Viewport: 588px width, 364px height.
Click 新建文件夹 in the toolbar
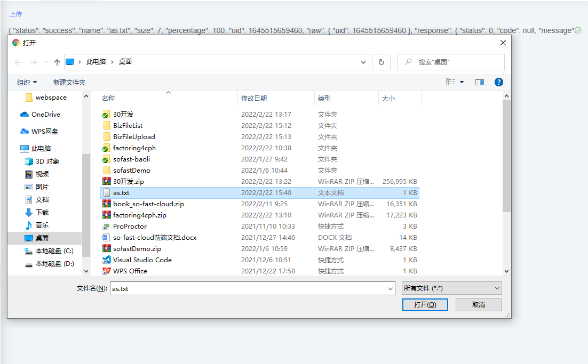[69, 83]
